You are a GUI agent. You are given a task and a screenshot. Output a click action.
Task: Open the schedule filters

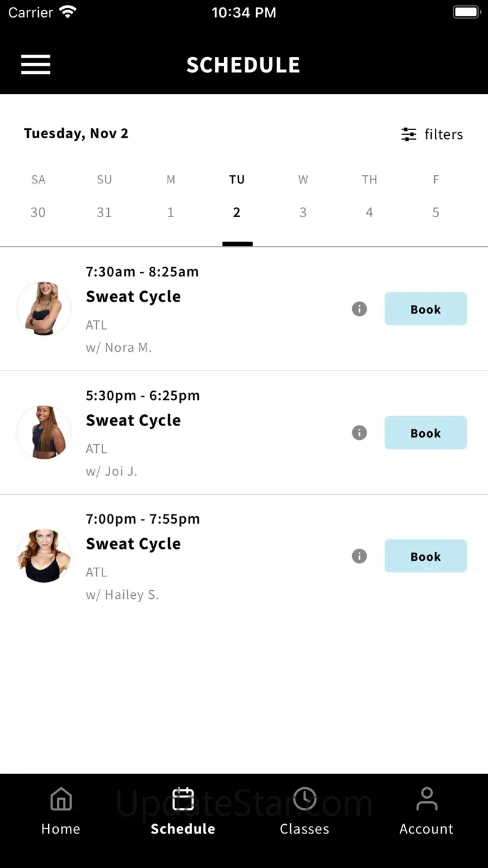[432, 135]
